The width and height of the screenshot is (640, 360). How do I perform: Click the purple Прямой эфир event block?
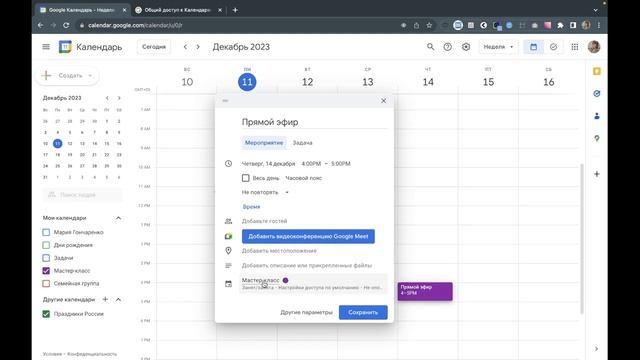point(425,291)
